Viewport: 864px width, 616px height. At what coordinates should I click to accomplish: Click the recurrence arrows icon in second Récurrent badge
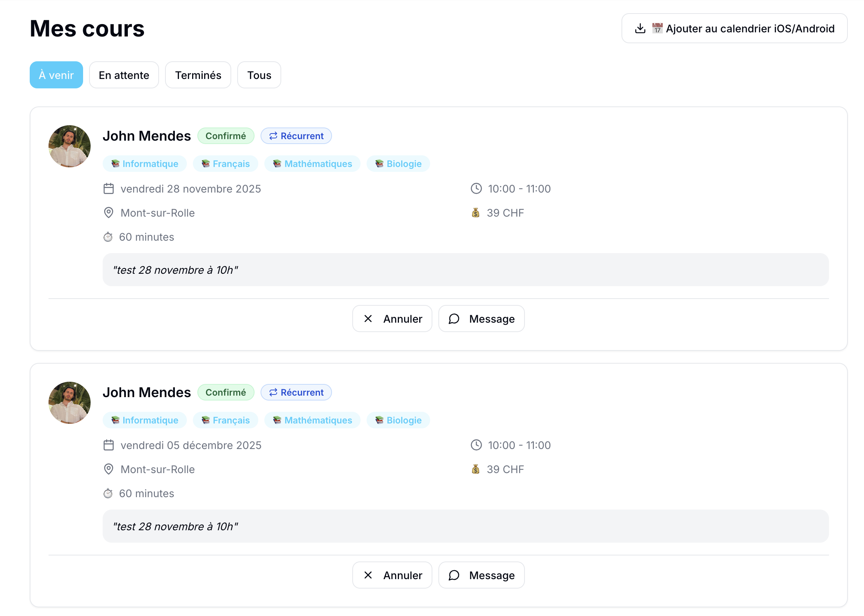[273, 393]
